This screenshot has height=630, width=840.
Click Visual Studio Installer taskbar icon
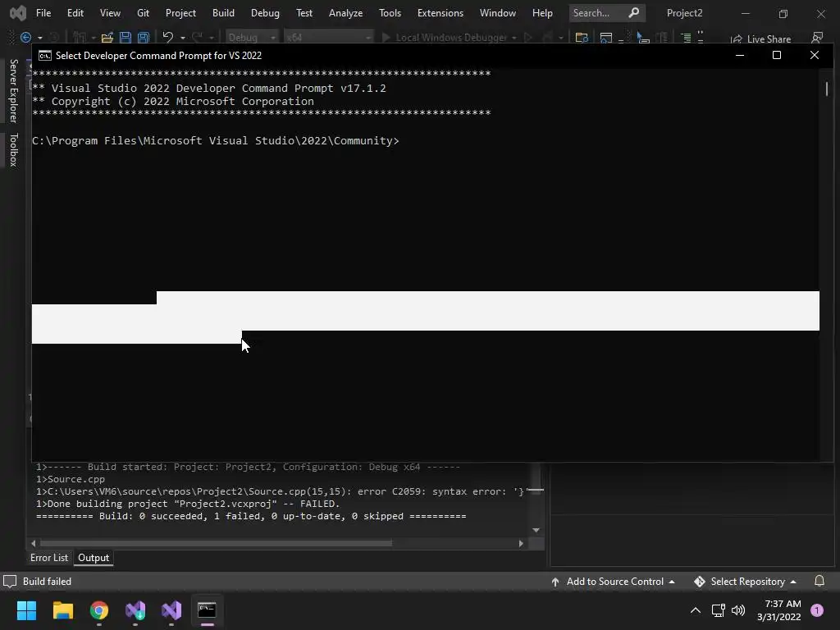[x=135, y=610]
